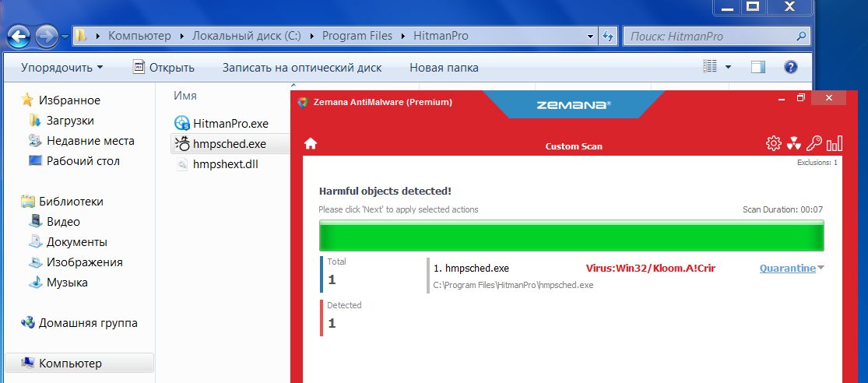Select Загрузки in navigation pane

click(x=70, y=121)
